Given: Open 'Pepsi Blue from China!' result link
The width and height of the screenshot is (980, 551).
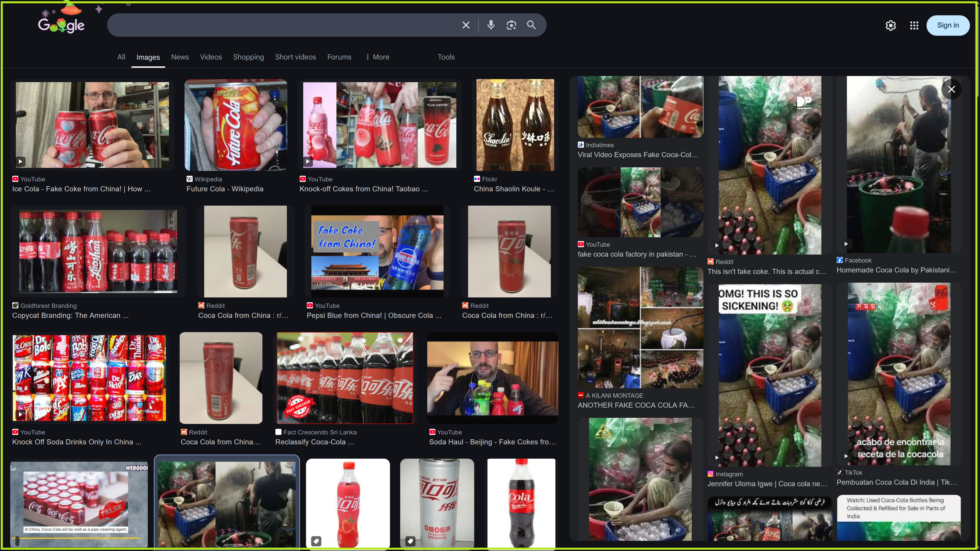Looking at the screenshot, I should (374, 316).
